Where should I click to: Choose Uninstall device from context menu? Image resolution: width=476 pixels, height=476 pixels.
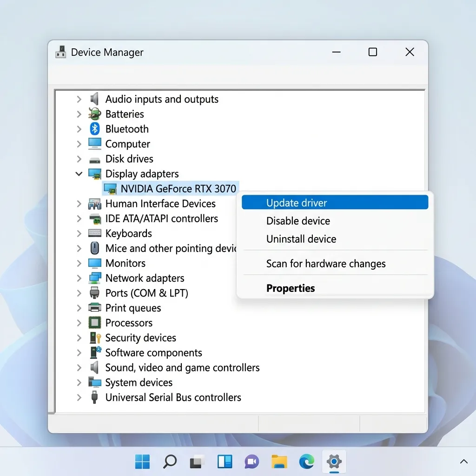pyautogui.click(x=335, y=239)
